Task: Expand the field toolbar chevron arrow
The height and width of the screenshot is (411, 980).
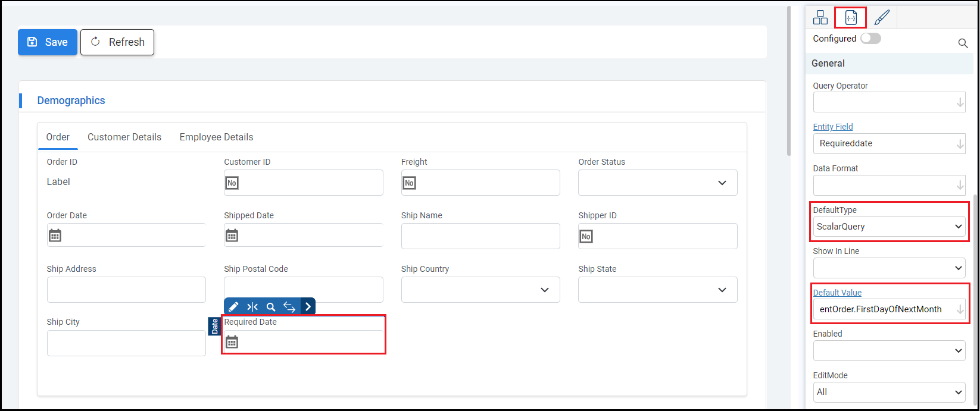Action: pos(308,307)
